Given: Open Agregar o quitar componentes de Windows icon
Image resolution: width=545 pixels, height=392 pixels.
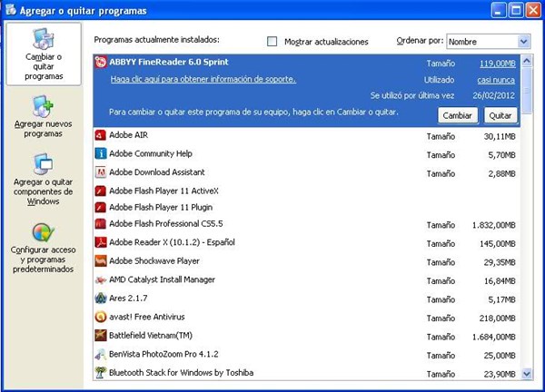Looking at the screenshot, I should (x=43, y=164).
